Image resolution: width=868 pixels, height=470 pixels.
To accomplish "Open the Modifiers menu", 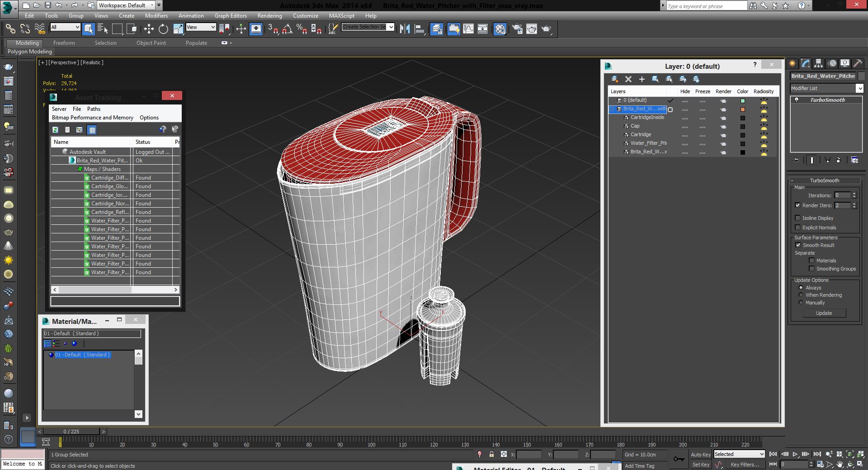I will [x=156, y=15].
